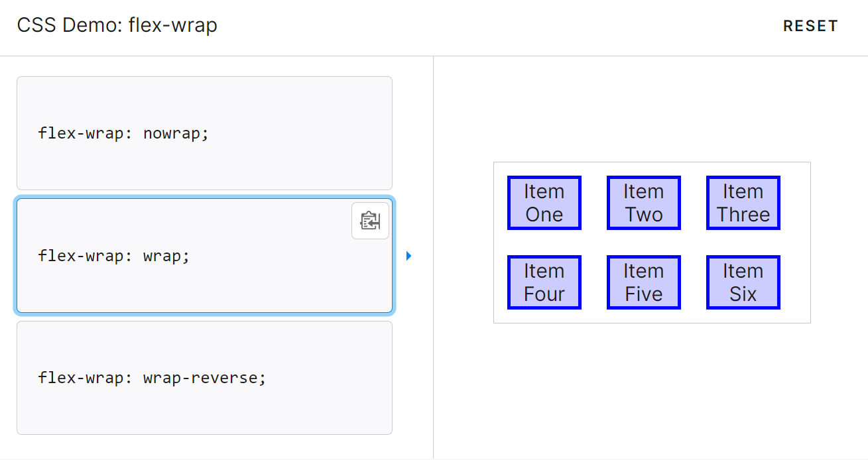Viewport: 868px width, 460px height.
Task: Click the Item Four box
Action: point(544,282)
